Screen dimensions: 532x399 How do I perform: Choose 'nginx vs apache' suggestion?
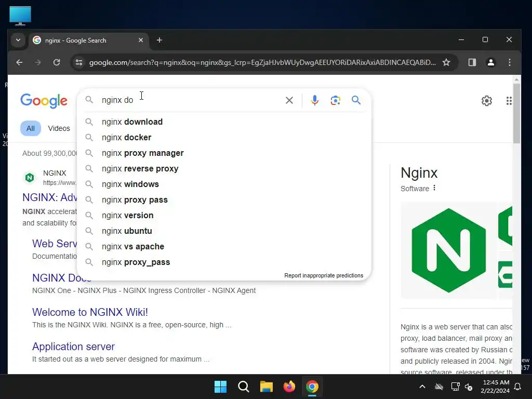click(x=224, y=247)
